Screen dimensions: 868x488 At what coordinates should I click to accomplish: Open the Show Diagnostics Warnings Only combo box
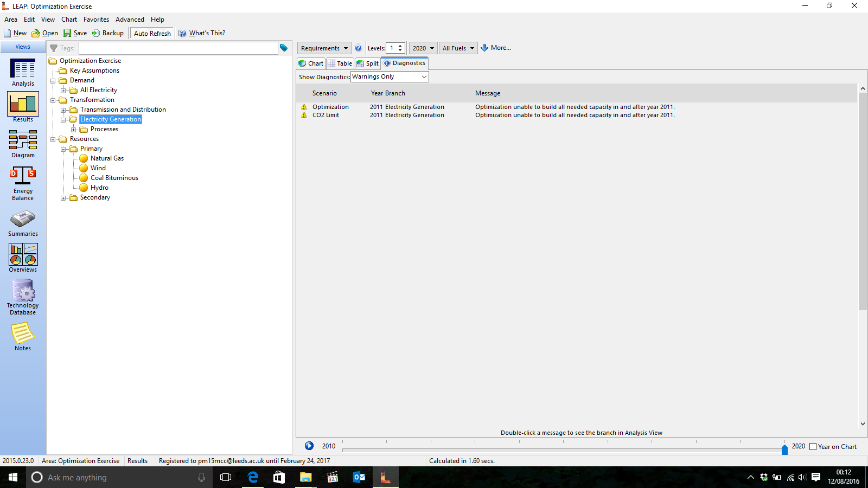click(390, 77)
